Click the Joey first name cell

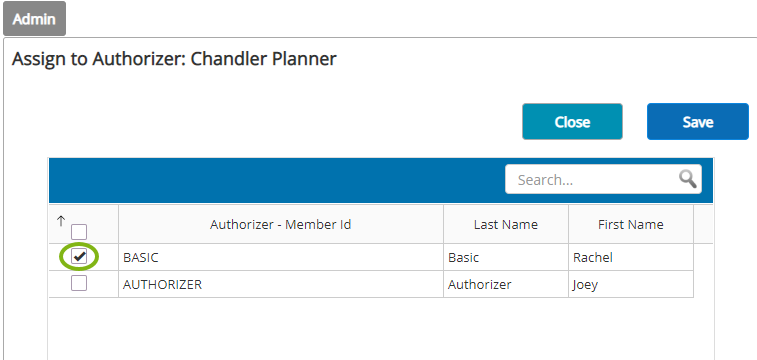(631, 284)
